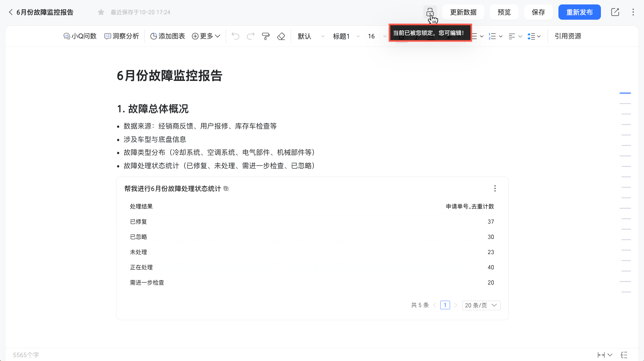The height and width of the screenshot is (361, 644).
Task: Click the lock editing icon
Action: pos(430,12)
